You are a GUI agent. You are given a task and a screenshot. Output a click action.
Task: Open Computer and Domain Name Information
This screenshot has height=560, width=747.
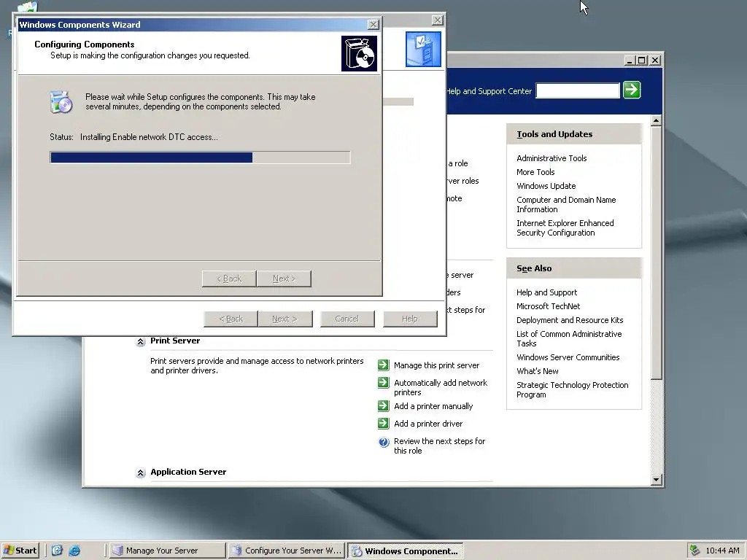566,204
